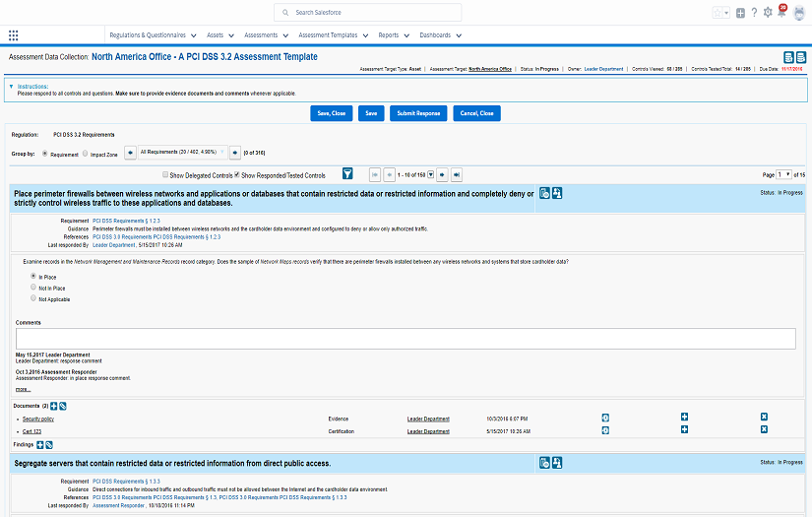This screenshot has height=517, width=812.
Task: Open the All Requirements dropdown
Action: point(182,153)
